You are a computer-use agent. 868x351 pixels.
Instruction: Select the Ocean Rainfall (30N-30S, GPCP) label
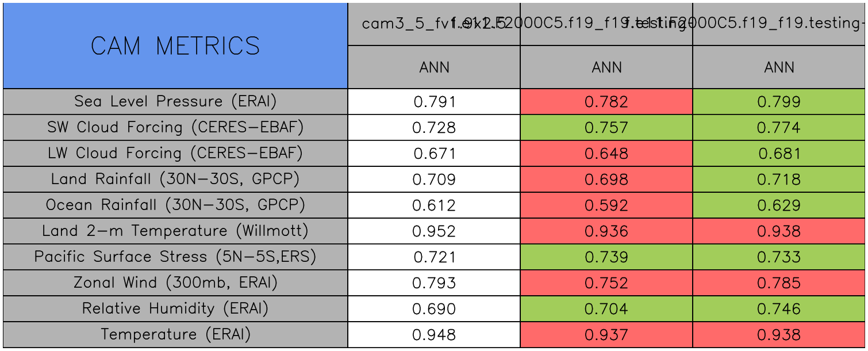coord(175,205)
